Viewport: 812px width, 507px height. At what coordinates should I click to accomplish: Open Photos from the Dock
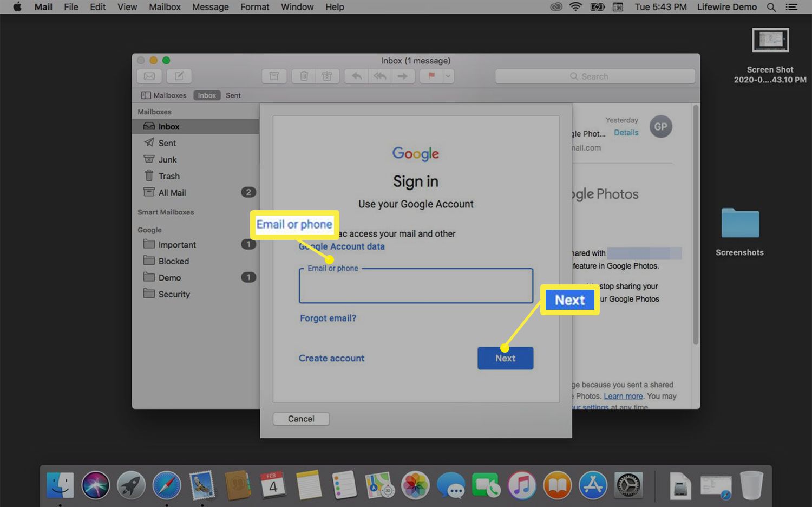[415, 485]
